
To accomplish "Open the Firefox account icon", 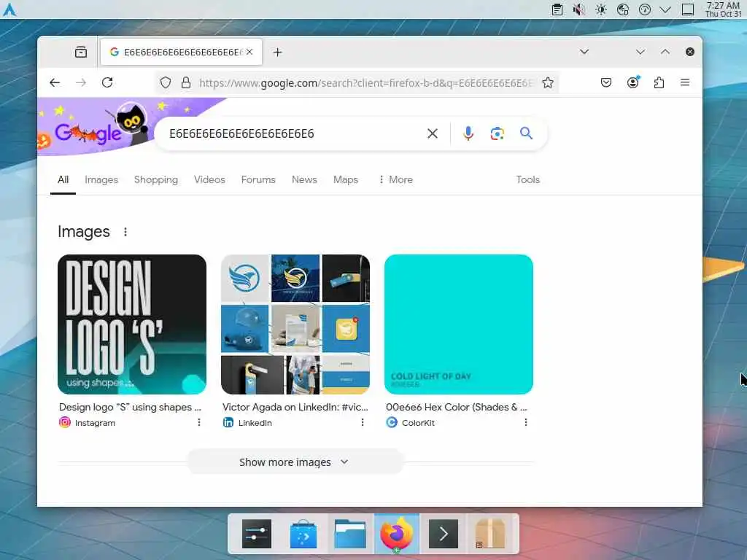I will [632, 83].
